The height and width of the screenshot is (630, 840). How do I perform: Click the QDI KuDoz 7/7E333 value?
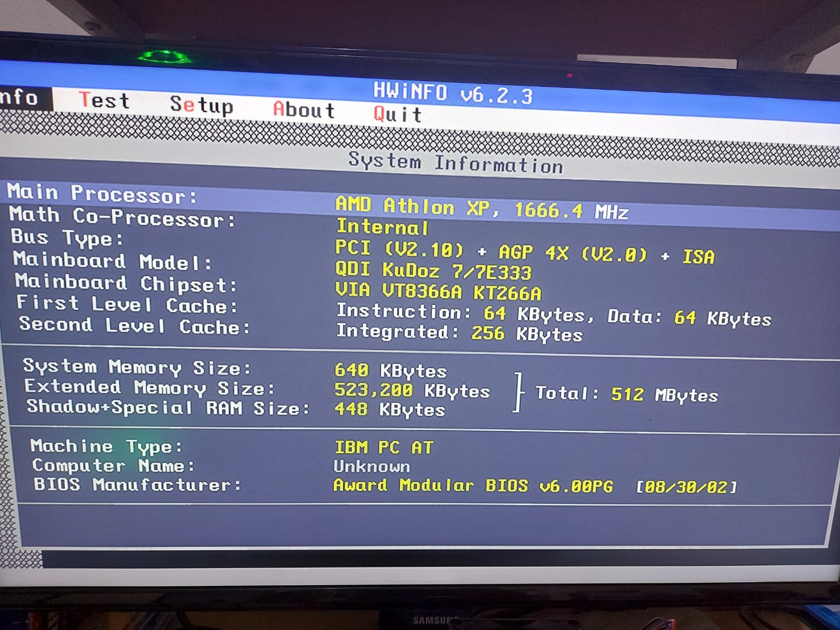433,270
